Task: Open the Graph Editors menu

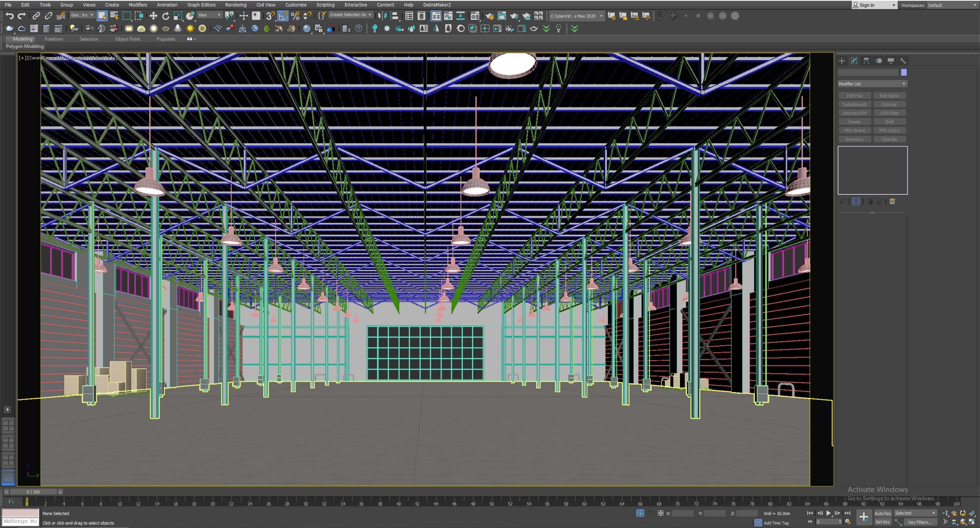Action: coord(201,5)
